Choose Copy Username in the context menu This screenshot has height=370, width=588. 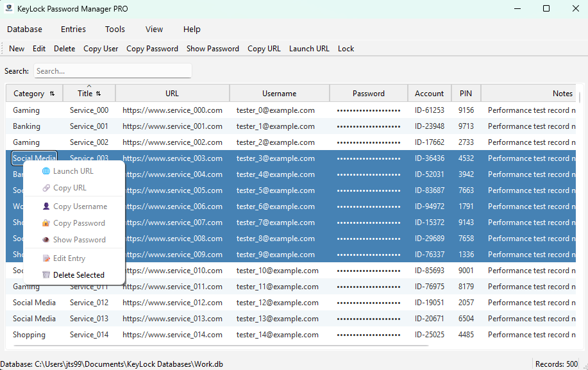coord(74,206)
